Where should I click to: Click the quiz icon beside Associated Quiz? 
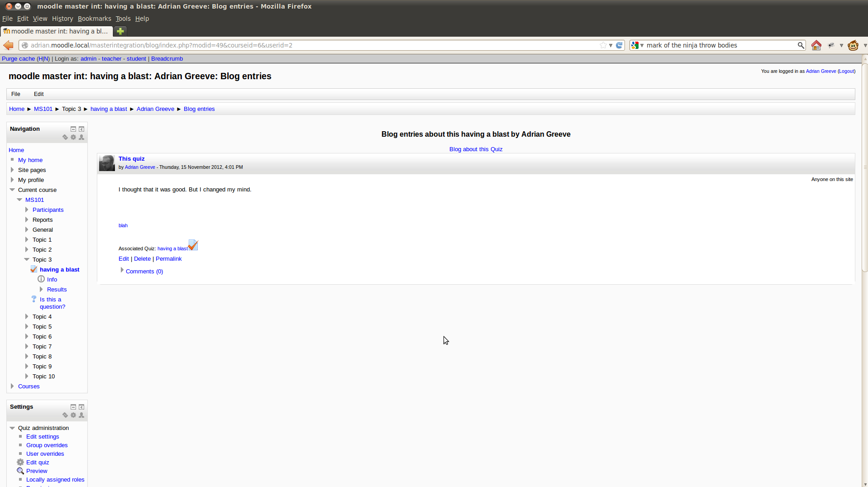tap(193, 245)
